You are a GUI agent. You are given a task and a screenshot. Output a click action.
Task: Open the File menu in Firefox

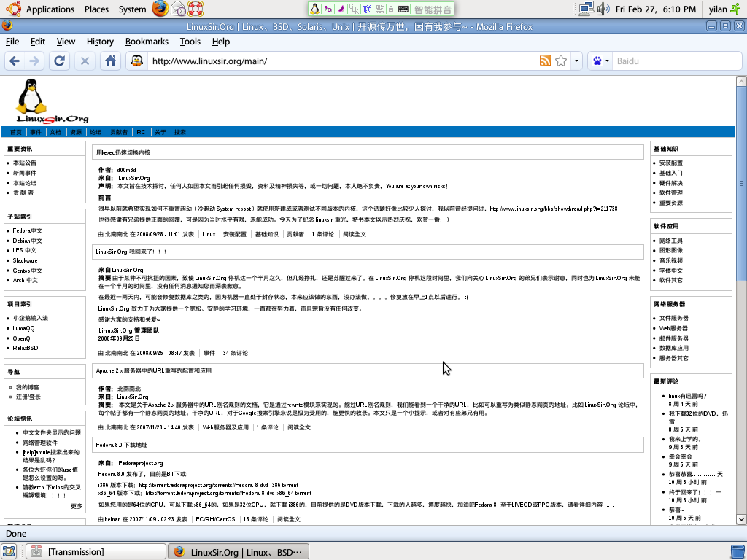[12, 42]
